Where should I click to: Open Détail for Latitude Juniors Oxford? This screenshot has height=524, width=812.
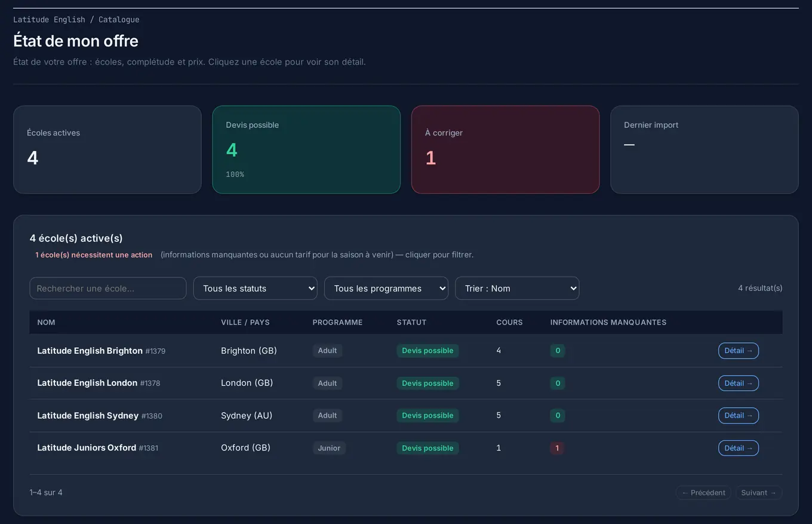tap(739, 448)
